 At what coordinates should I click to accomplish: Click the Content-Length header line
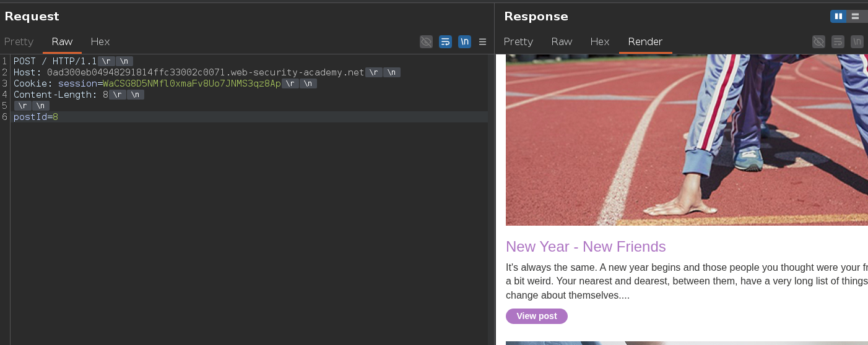(x=61, y=95)
